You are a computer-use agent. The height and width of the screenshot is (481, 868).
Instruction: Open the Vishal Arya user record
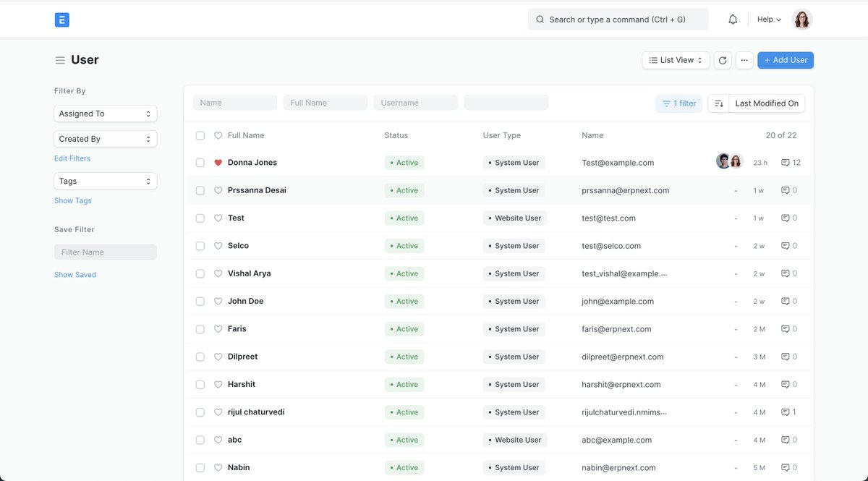pyautogui.click(x=250, y=273)
